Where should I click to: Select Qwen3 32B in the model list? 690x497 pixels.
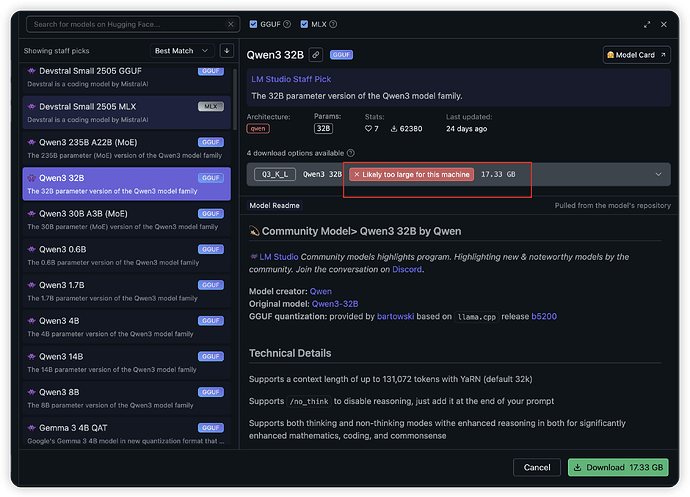point(126,184)
